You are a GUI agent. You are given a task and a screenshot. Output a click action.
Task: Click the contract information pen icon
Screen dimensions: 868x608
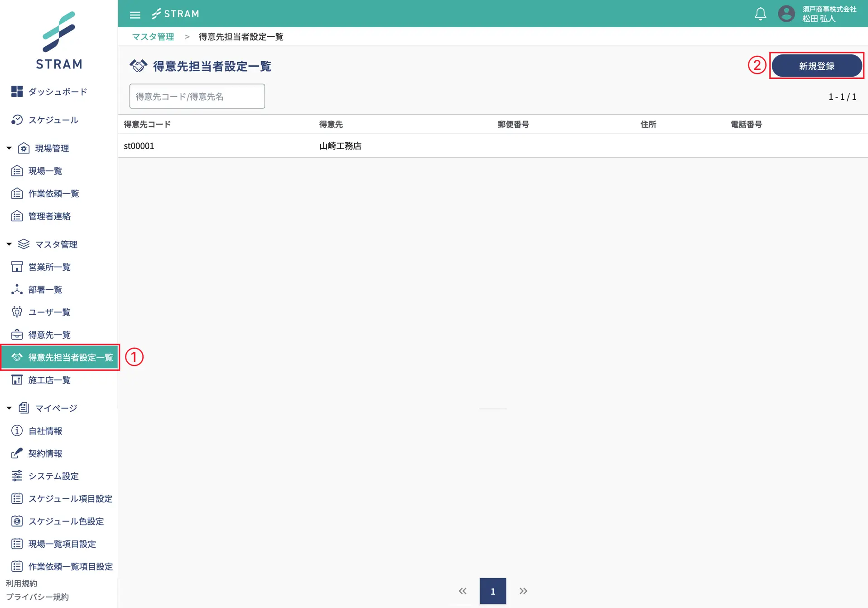point(17,453)
